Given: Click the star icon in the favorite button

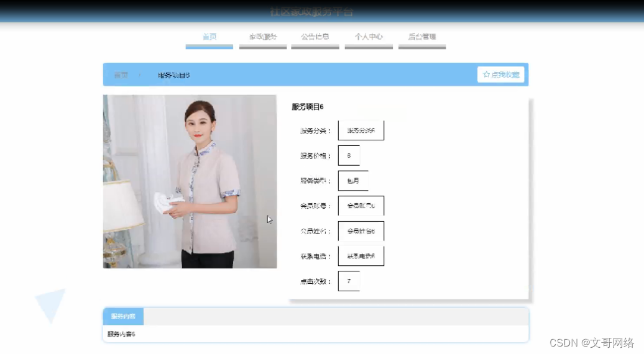Looking at the screenshot, I should click(x=486, y=75).
